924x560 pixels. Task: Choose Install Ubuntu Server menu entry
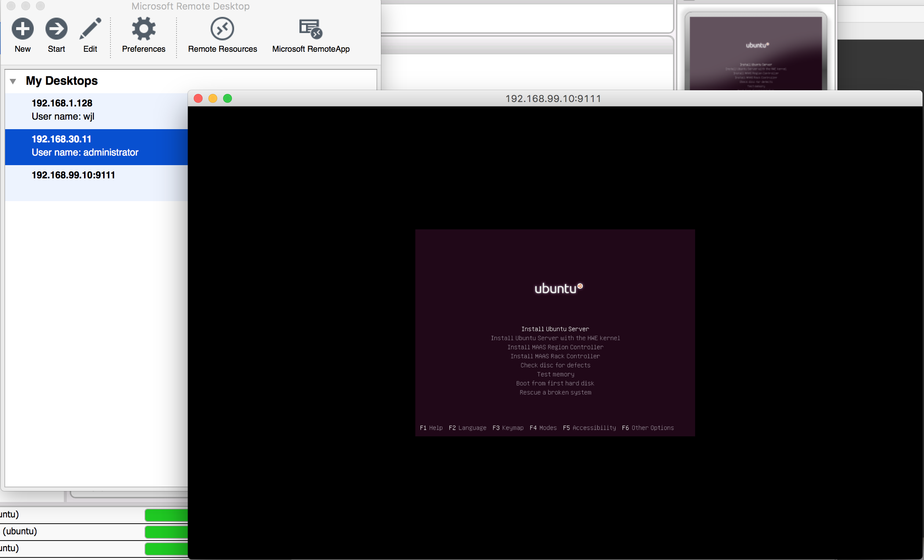(555, 329)
